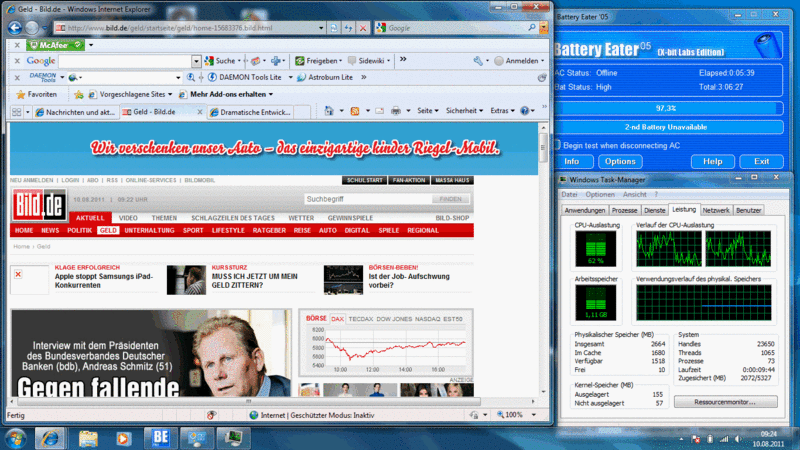800x450 pixels.
Task: Click the Börsen-Beben article thumbnail
Action: click(343, 280)
